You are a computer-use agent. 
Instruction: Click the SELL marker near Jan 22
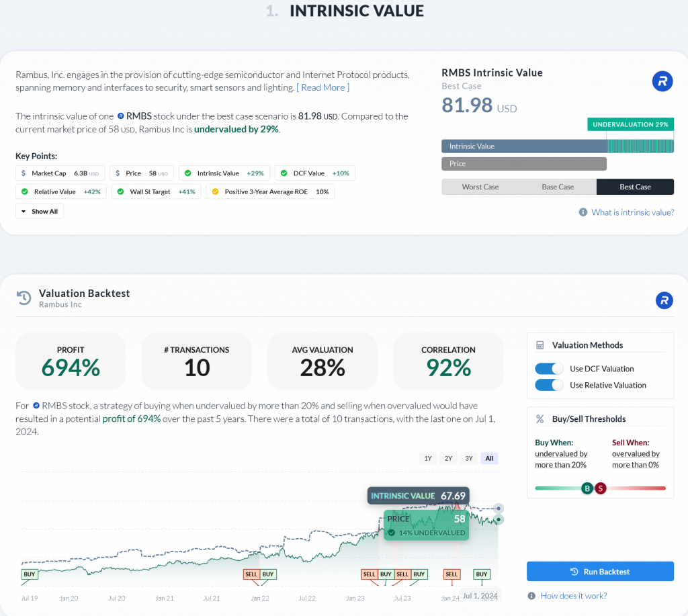(251, 574)
